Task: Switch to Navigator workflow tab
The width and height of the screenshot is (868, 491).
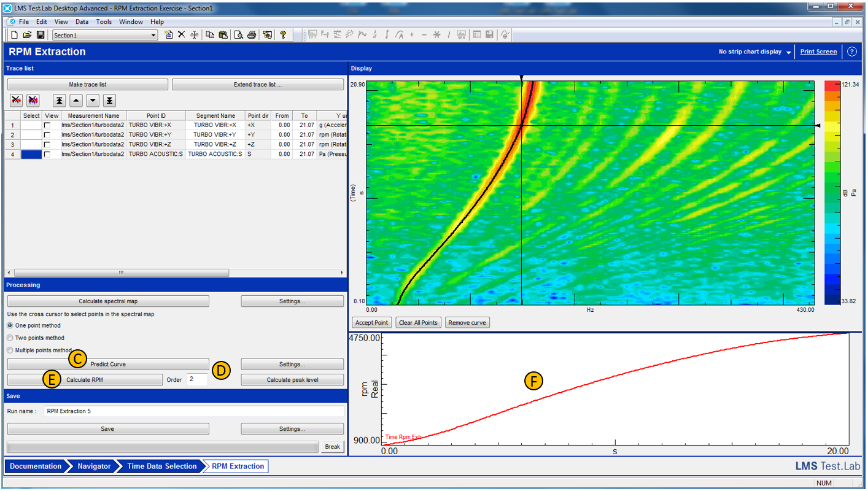Action: [x=94, y=466]
